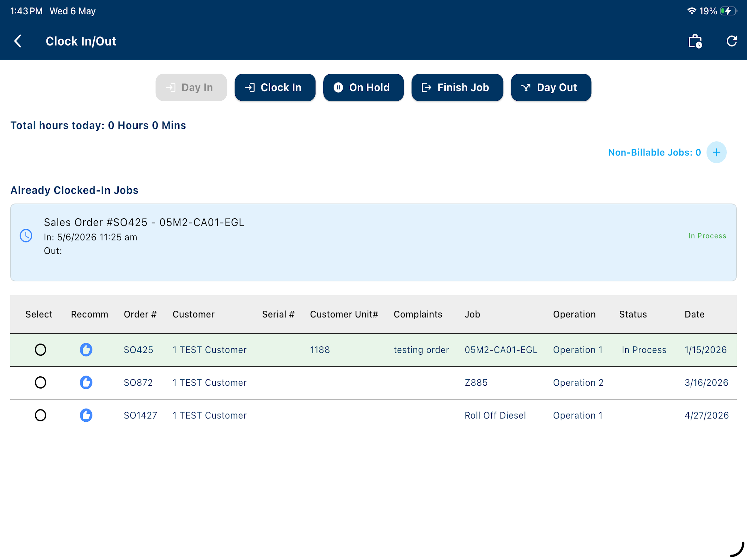Sort by the Customer column header
747x560 pixels.
point(194,314)
